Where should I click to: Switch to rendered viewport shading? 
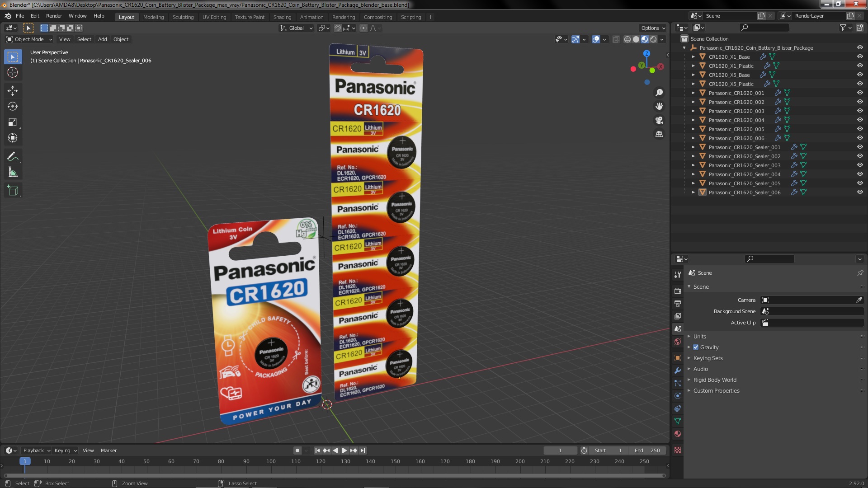tap(653, 39)
